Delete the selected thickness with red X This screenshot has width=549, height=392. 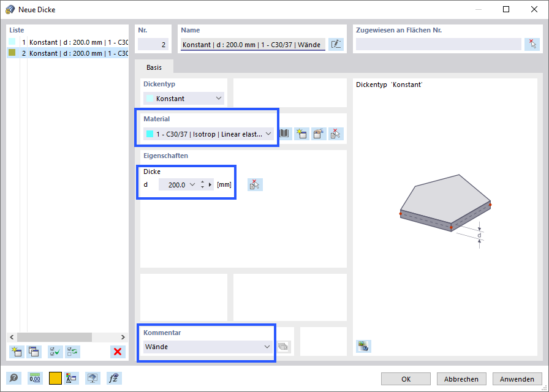[x=118, y=352]
